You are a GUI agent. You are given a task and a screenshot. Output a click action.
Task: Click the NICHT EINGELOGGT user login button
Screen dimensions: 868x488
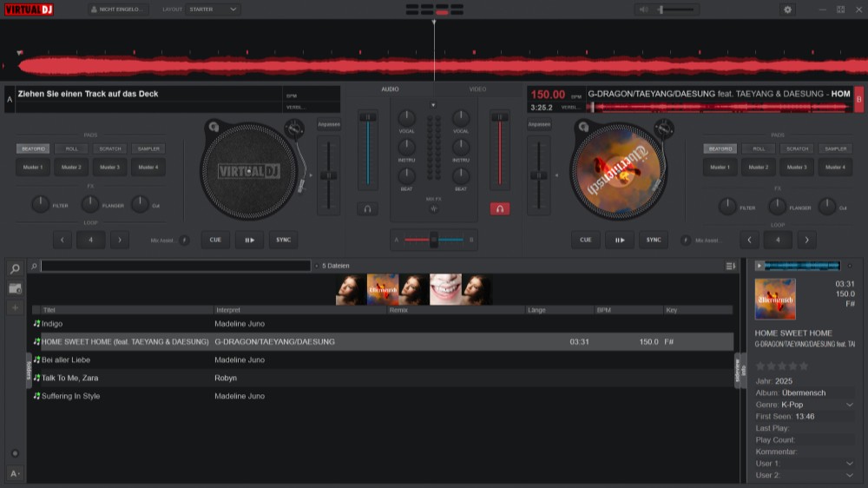coord(118,10)
